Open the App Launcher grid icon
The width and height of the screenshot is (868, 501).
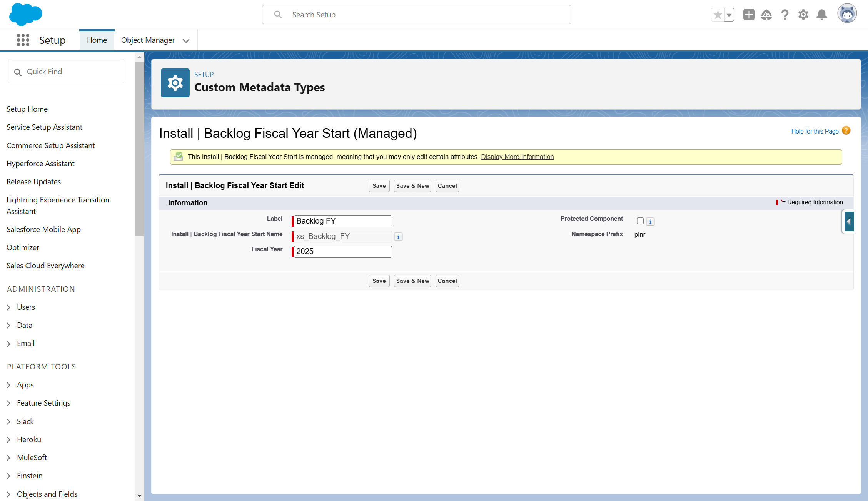click(x=23, y=40)
